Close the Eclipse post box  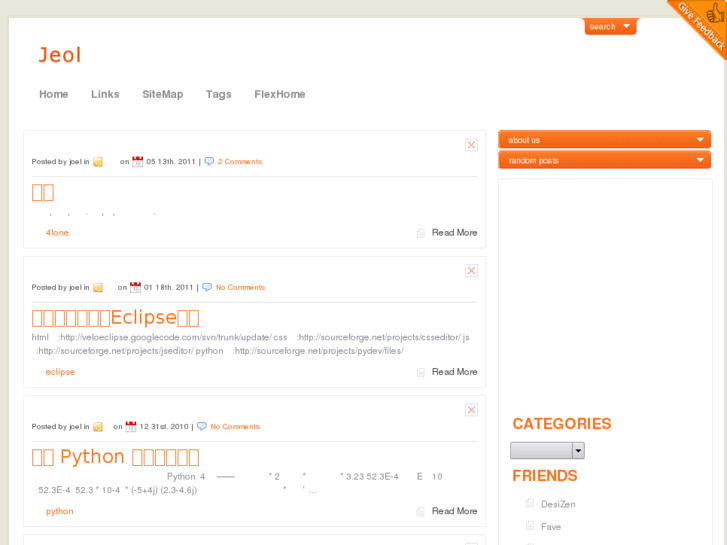coord(471,270)
